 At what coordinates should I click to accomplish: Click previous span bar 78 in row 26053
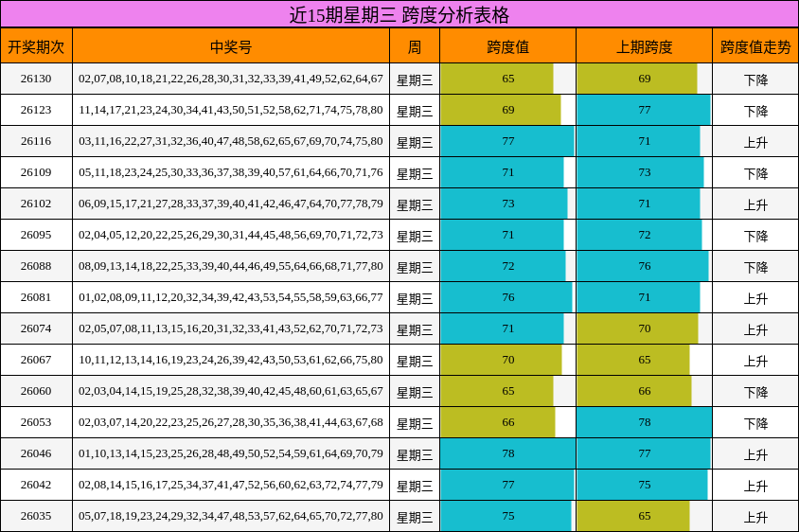pos(645,422)
